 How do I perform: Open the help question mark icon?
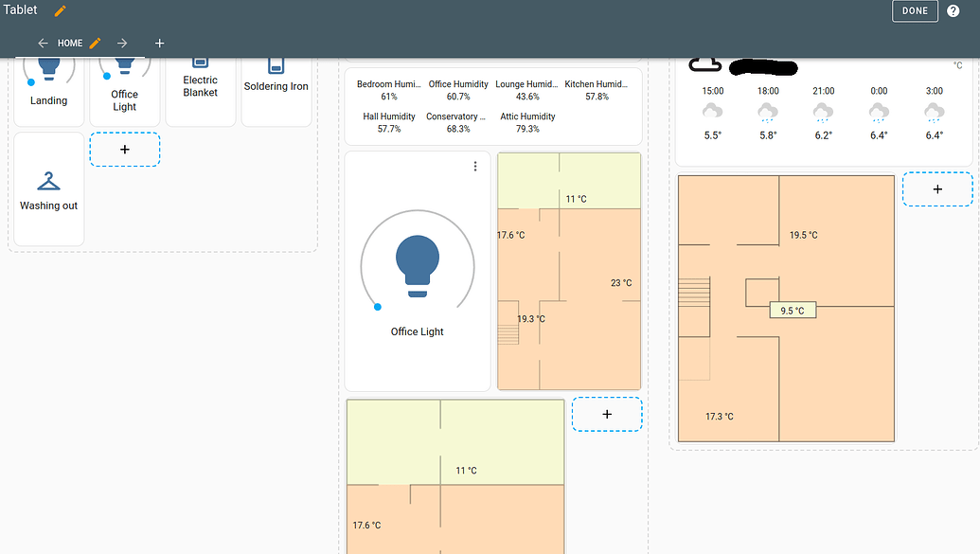click(953, 10)
